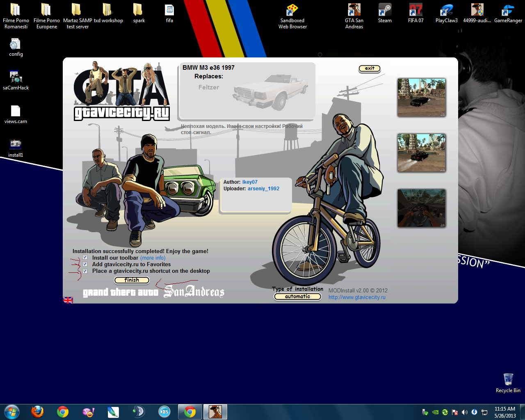Click the UK flag language icon
Screen dimensions: 525x420
(68, 300)
